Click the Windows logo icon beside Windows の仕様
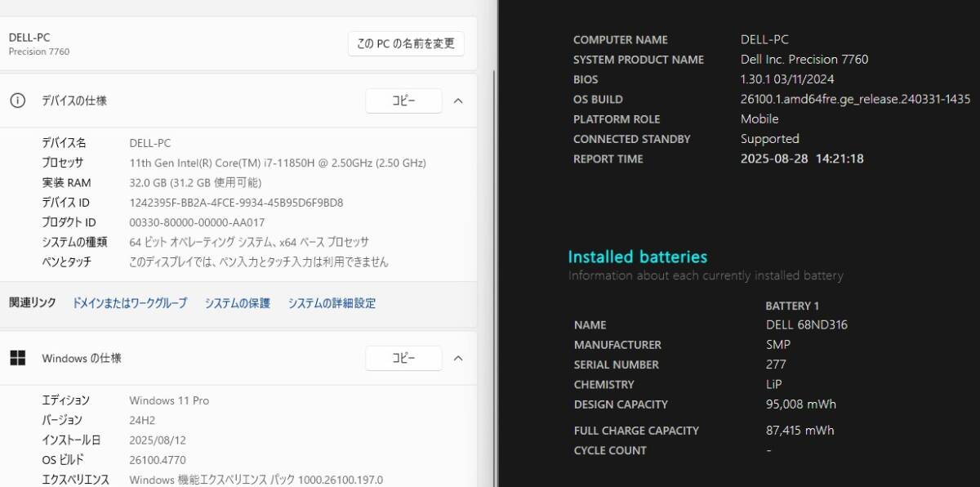 pyautogui.click(x=17, y=358)
